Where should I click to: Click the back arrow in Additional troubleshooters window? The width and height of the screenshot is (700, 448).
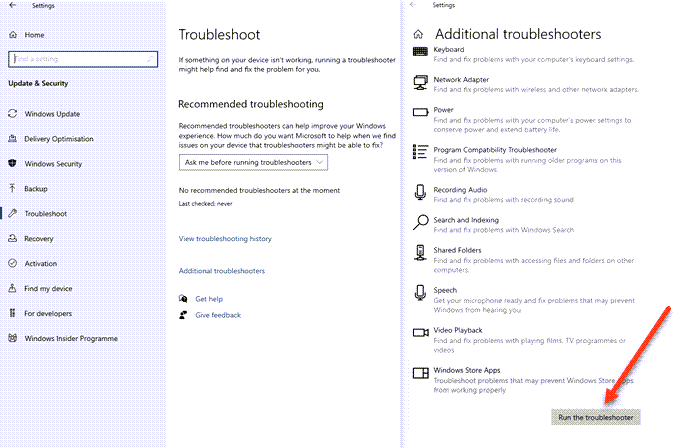(x=413, y=5)
